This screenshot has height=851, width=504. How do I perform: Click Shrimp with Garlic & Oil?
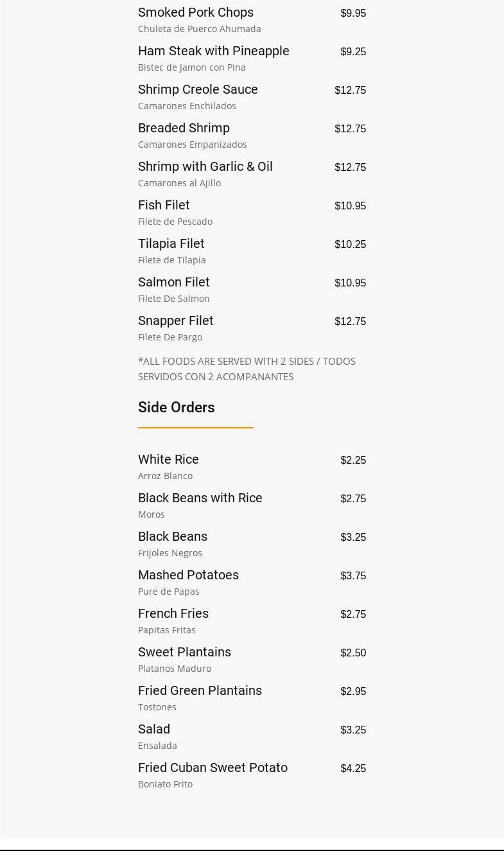click(x=205, y=167)
